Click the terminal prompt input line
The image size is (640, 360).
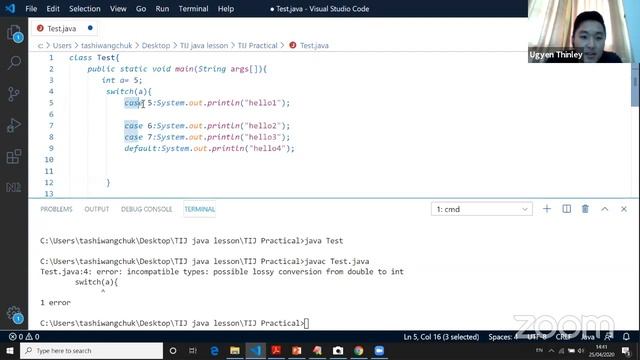click(x=175, y=323)
